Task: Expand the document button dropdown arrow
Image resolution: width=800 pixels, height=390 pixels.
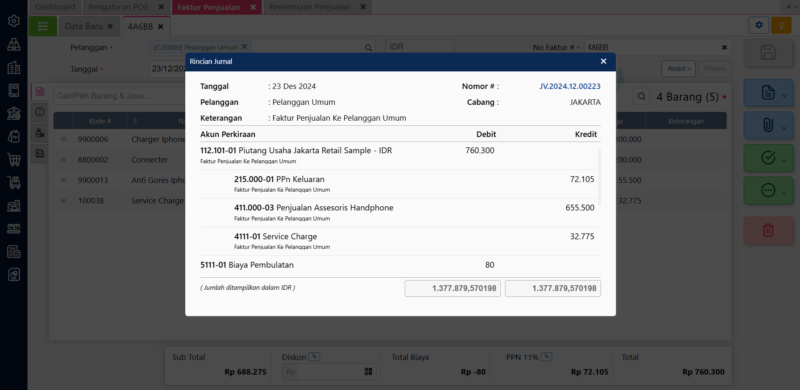Action: click(784, 95)
